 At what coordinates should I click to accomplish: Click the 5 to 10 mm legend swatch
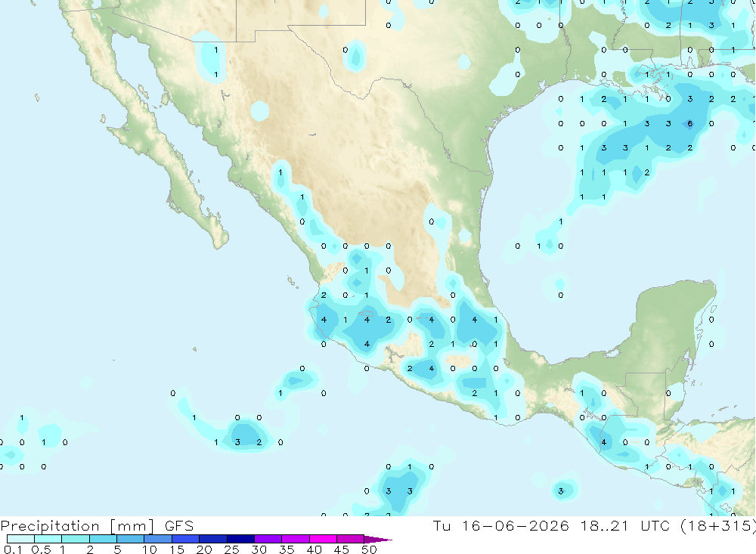(131, 539)
